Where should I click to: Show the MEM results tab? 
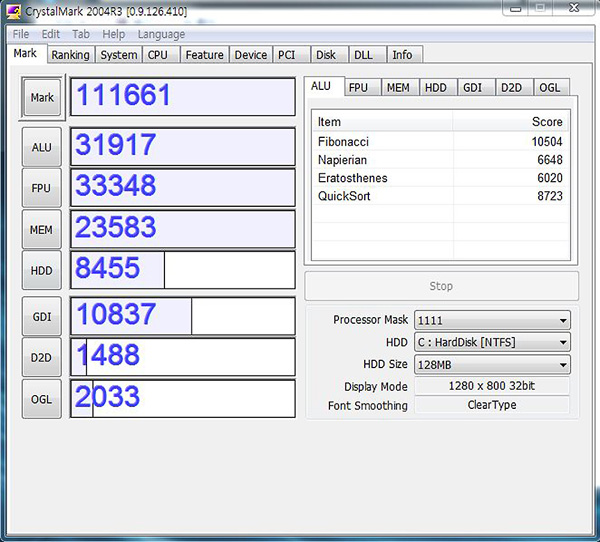398,88
